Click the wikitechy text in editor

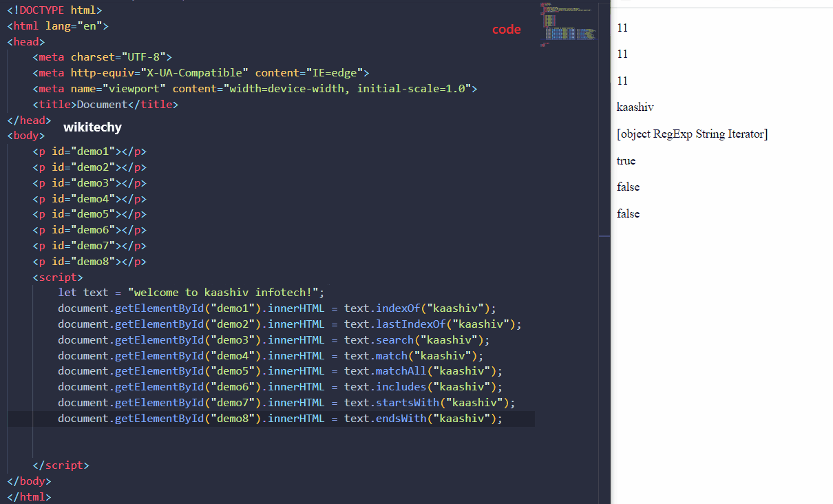[x=92, y=127]
